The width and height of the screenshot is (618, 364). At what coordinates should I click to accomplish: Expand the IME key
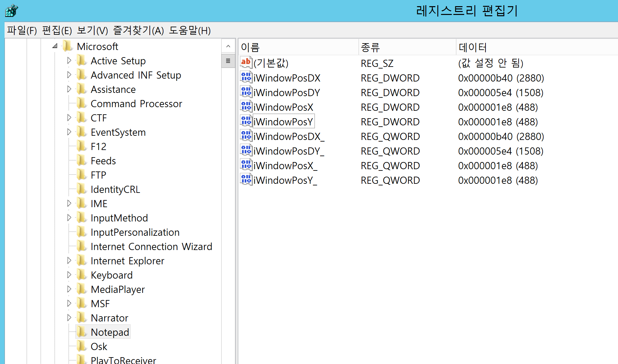69,203
